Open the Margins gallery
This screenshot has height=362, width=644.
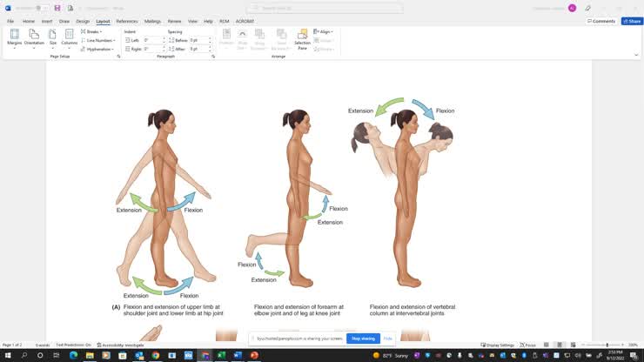point(15,38)
